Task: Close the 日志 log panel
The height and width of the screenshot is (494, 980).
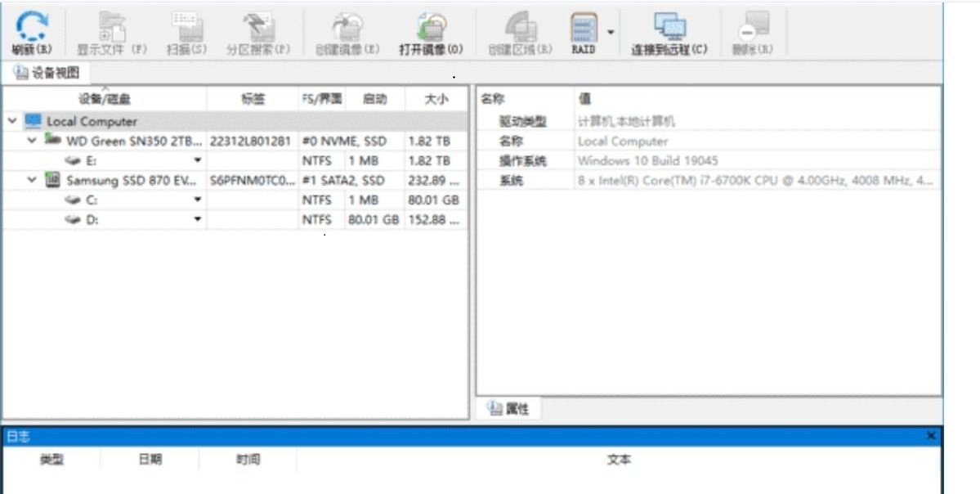Action: 932,436
